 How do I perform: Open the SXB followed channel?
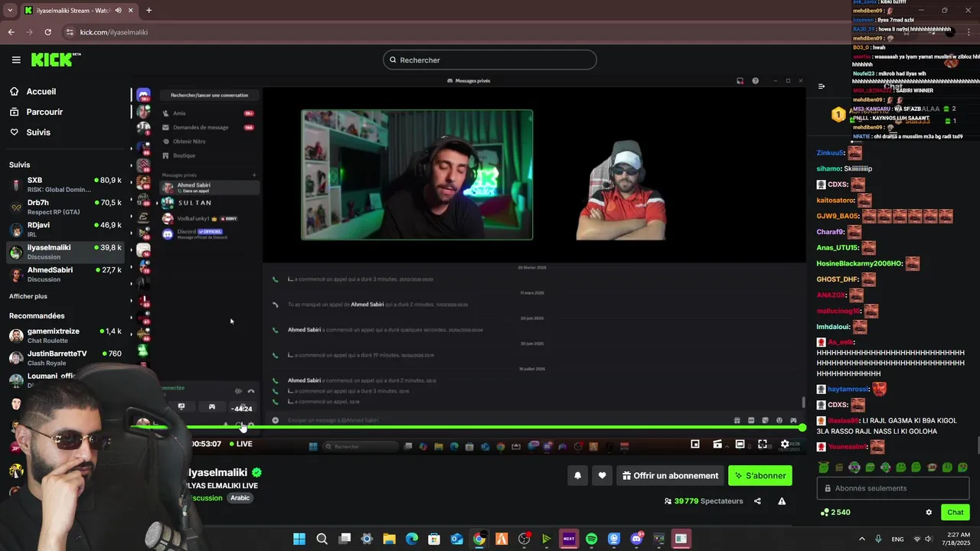point(65,184)
